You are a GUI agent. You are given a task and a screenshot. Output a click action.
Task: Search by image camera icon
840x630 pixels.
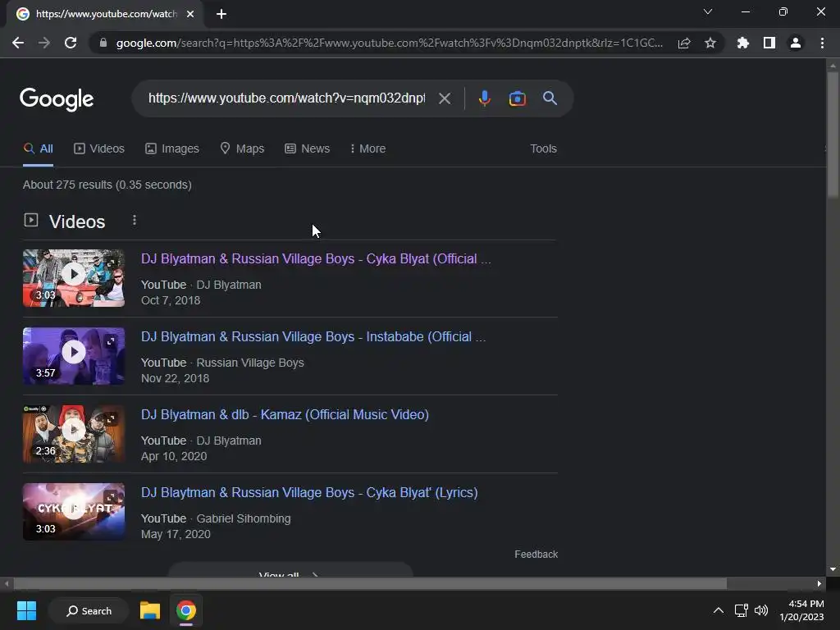coord(517,98)
